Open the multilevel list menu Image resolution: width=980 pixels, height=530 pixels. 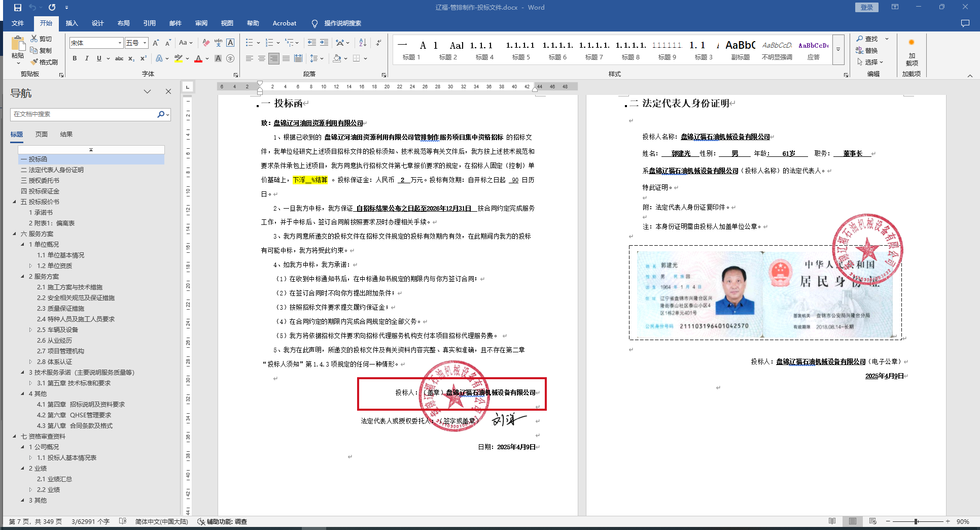(292, 43)
